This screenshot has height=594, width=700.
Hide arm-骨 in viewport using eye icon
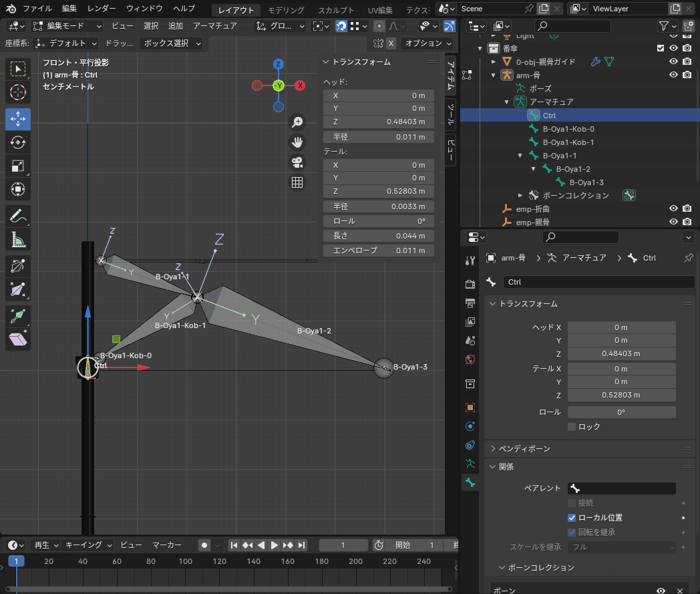[x=674, y=75]
